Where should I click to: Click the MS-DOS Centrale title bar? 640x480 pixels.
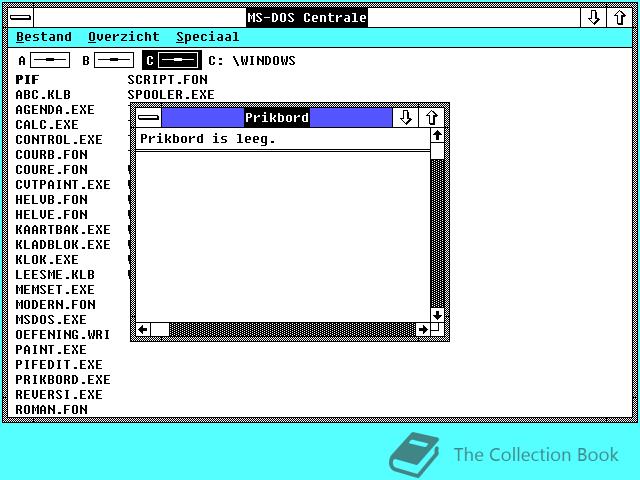(x=307, y=18)
